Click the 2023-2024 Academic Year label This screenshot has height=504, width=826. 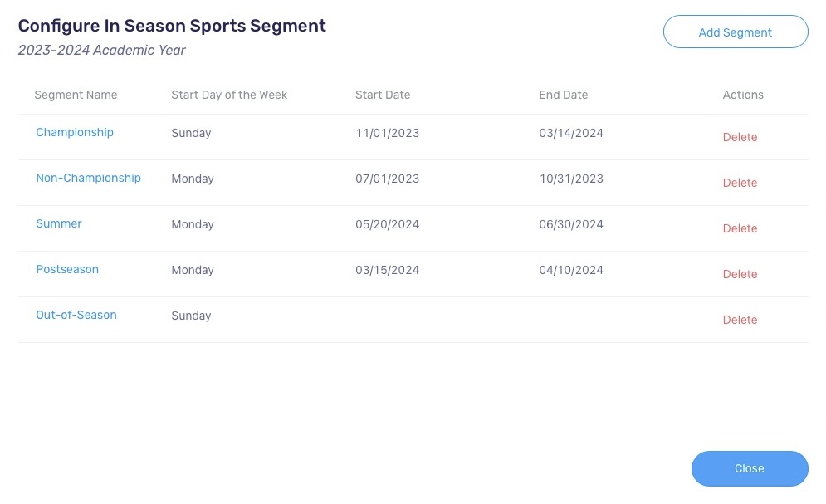coord(101,50)
